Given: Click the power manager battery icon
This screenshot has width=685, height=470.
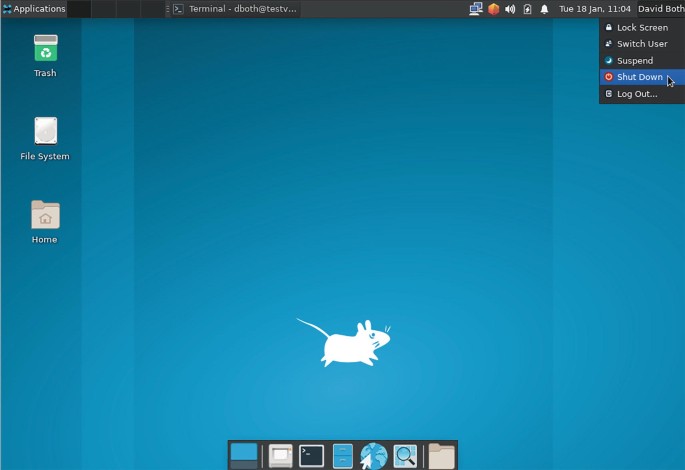Looking at the screenshot, I should pyautogui.click(x=527, y=9).
